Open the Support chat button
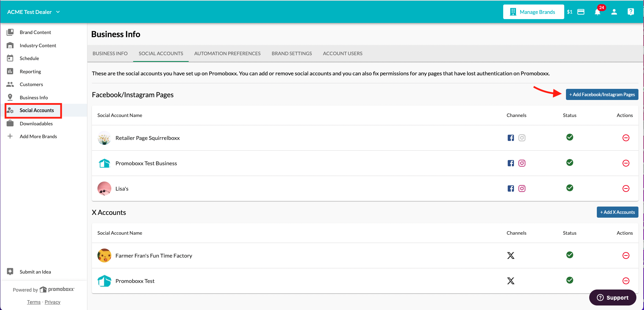644x310 pixels. pyautogui.click(x=613, y=298)
